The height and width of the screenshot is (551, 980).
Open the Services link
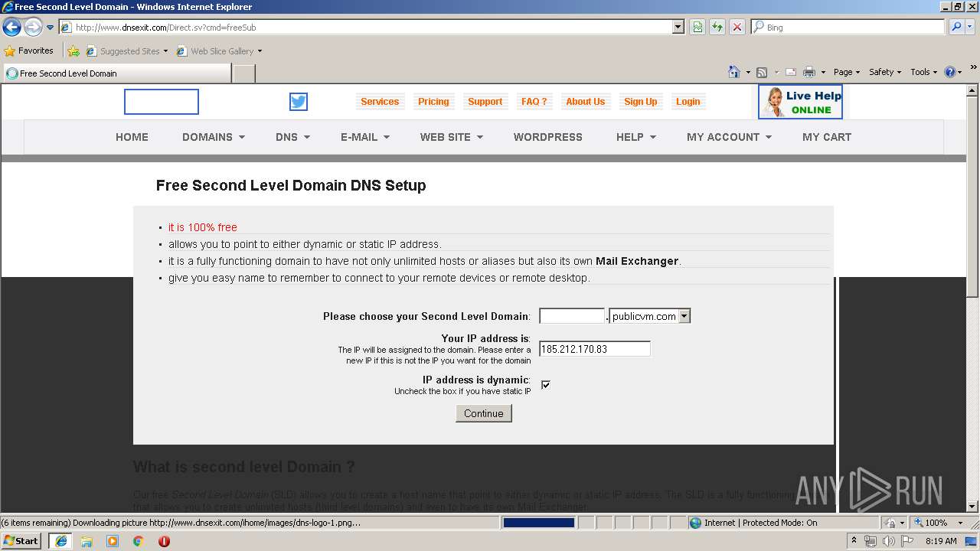(x=380, y=102)
